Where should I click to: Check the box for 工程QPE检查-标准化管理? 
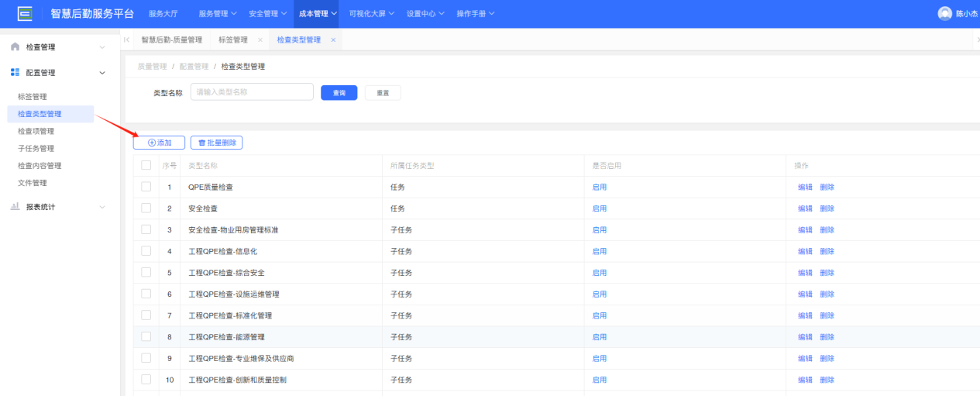[146, 315]
